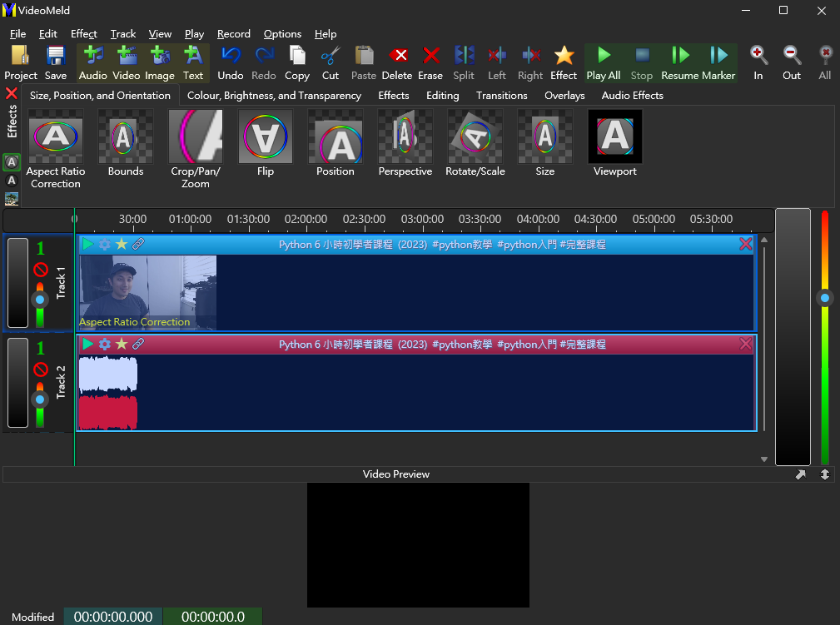This screenshot has width=840, height=625.
Task: Apply the Rotate/Scale effect
Action: coord(475,143)
